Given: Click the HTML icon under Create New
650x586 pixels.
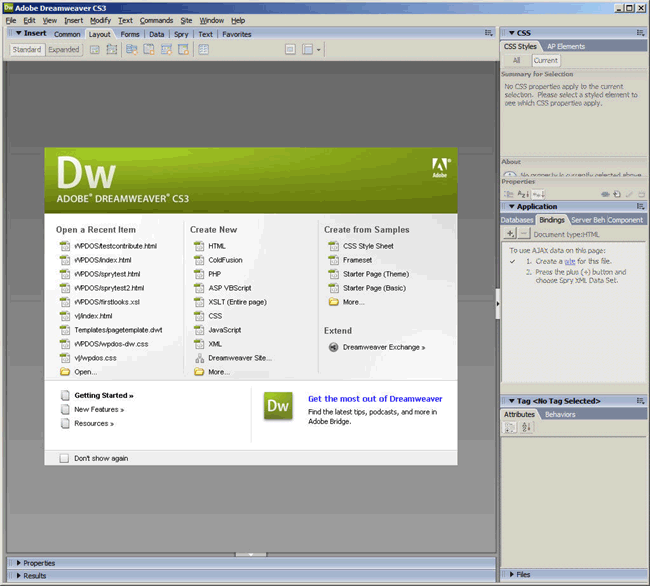Looking at the screenshot, I should 199,245.
